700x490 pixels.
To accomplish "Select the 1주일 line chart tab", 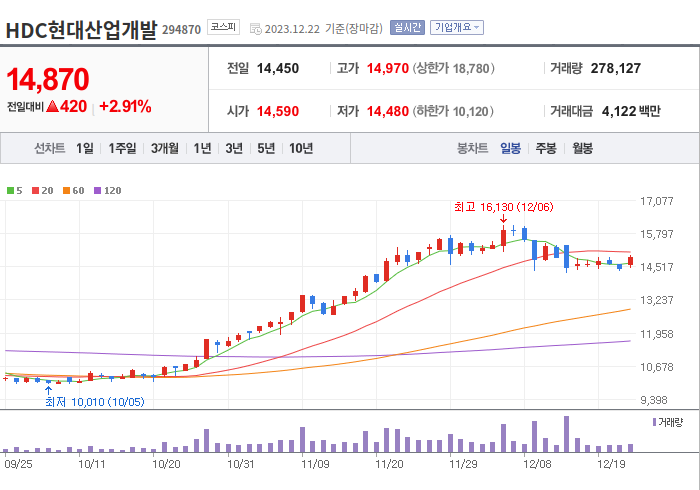I will tap(122, 148).
